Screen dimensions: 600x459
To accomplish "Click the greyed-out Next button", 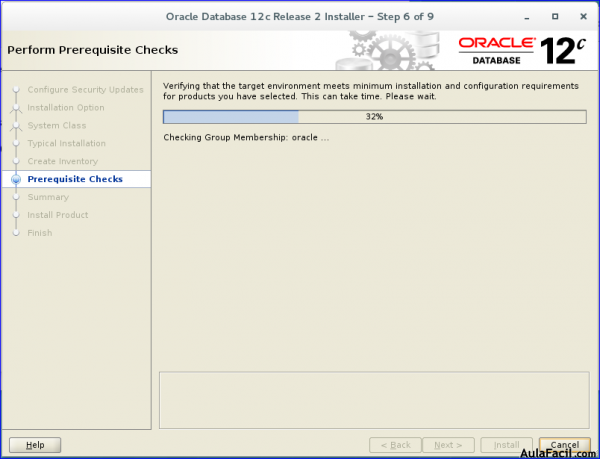I will pyautogui.click(x=448, y=445).
